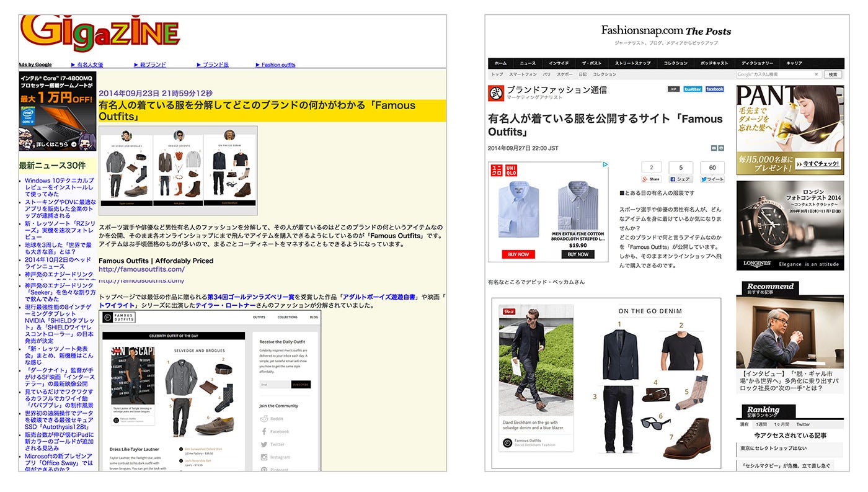The height and width of the screenshot is (492, 868).
Task: Open the キャリア menu item
Action: coord(794,63)
